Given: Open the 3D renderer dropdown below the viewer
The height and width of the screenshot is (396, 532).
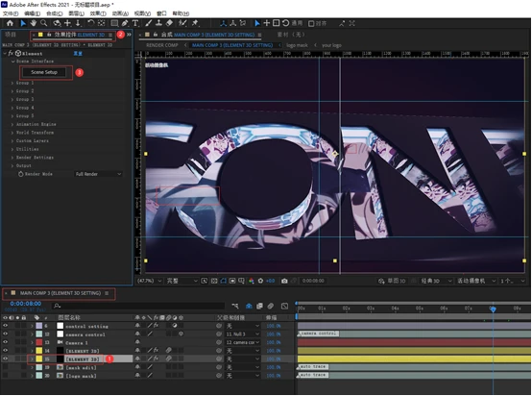Looking at the screenshot, I should [436, 281].
